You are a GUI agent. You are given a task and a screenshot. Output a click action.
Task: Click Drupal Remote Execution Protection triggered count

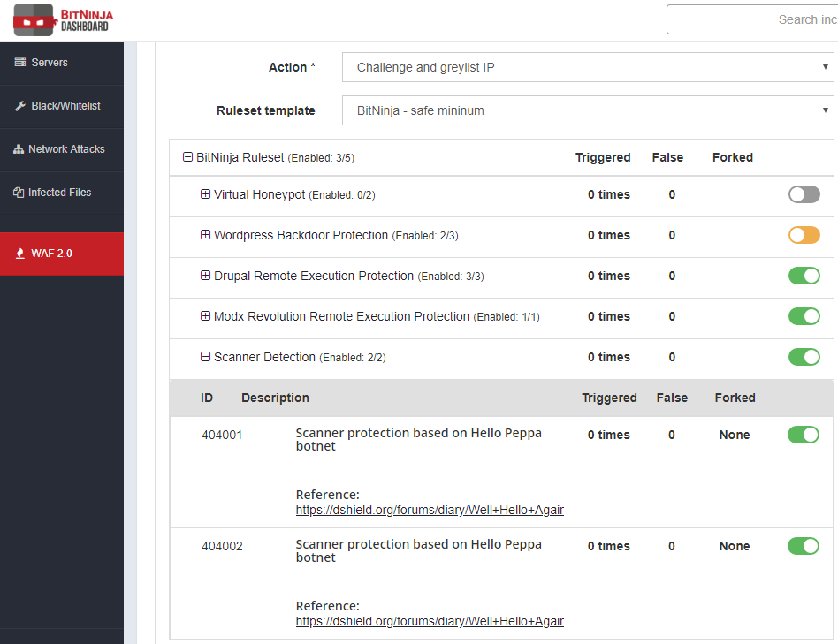[609, 276]
